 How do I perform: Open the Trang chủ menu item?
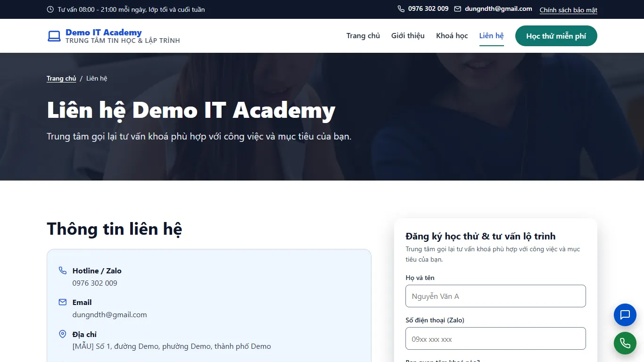363,36
